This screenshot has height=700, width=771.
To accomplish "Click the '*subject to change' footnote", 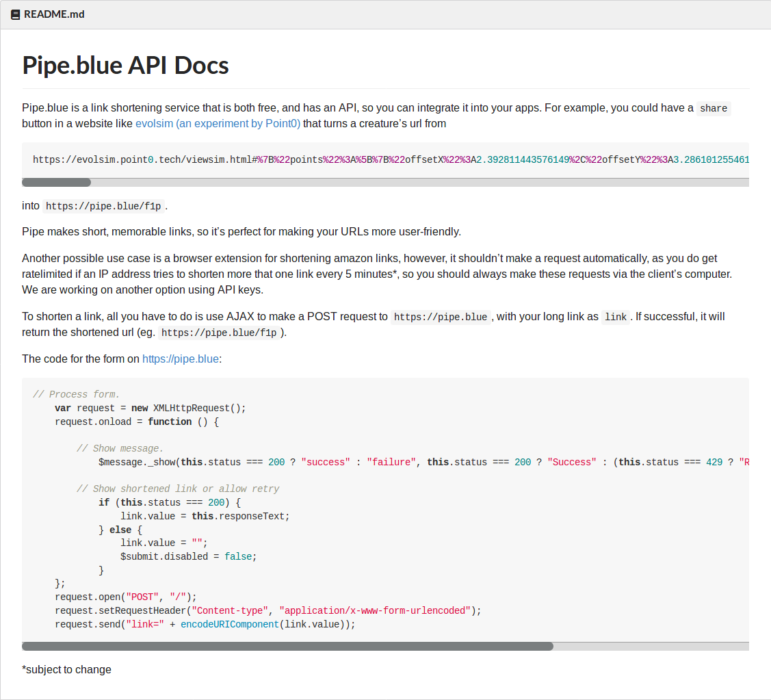I will pos(67,670).
